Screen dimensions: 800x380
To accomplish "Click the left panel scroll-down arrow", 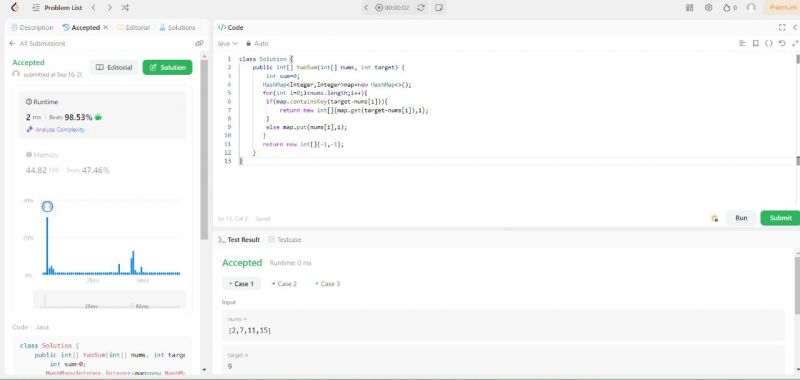I will coord(204,369).
